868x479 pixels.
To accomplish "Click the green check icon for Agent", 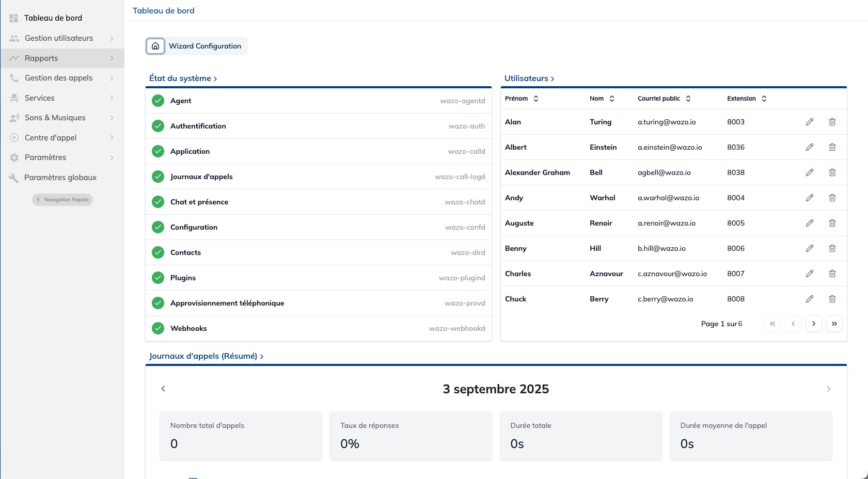I will coord(158,101).
